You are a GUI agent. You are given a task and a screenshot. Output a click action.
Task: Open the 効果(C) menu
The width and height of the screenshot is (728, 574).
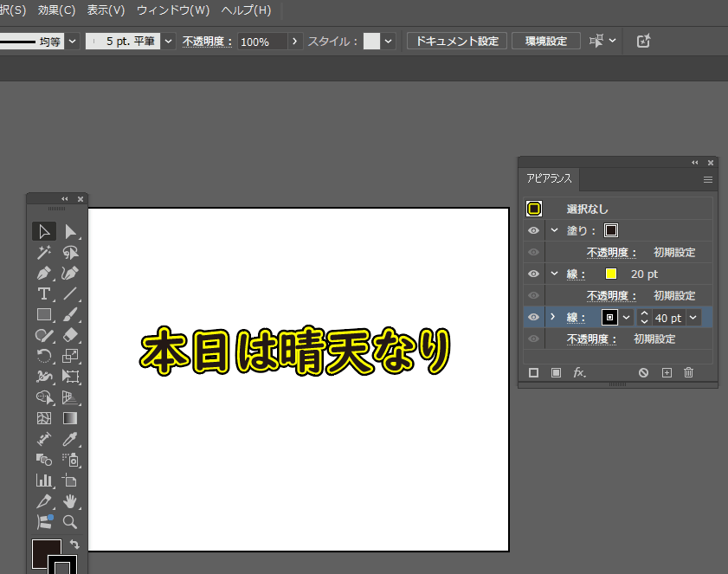(x=56, y=10)
